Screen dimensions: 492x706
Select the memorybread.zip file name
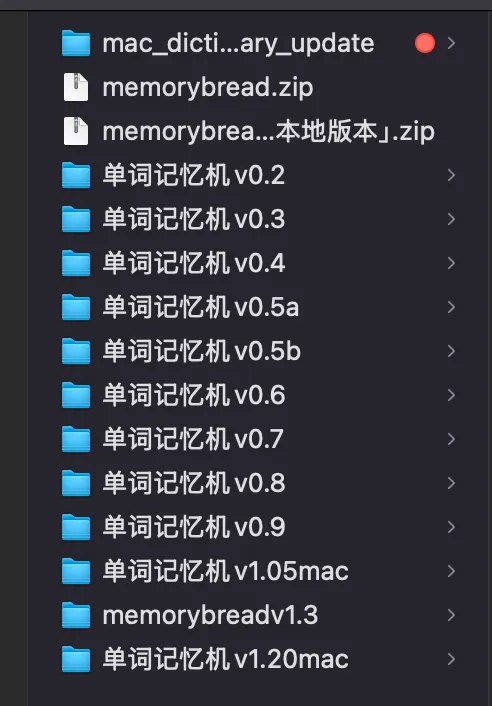click(x=208, y=87)
